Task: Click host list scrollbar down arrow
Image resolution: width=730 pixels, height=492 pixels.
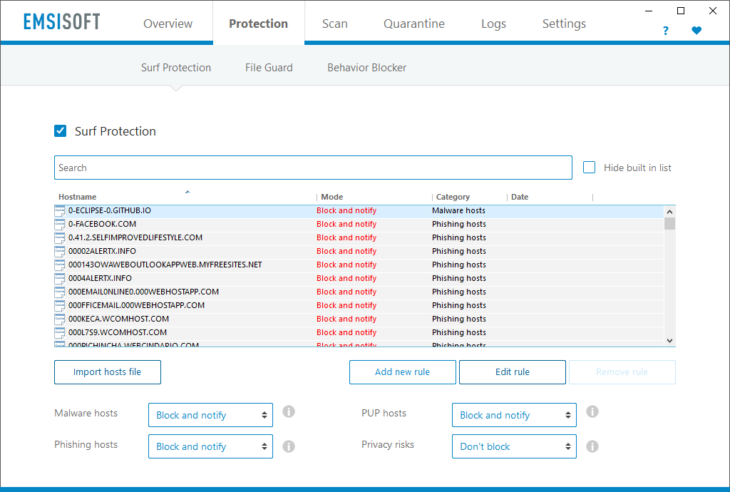Action: click(669, 341)
